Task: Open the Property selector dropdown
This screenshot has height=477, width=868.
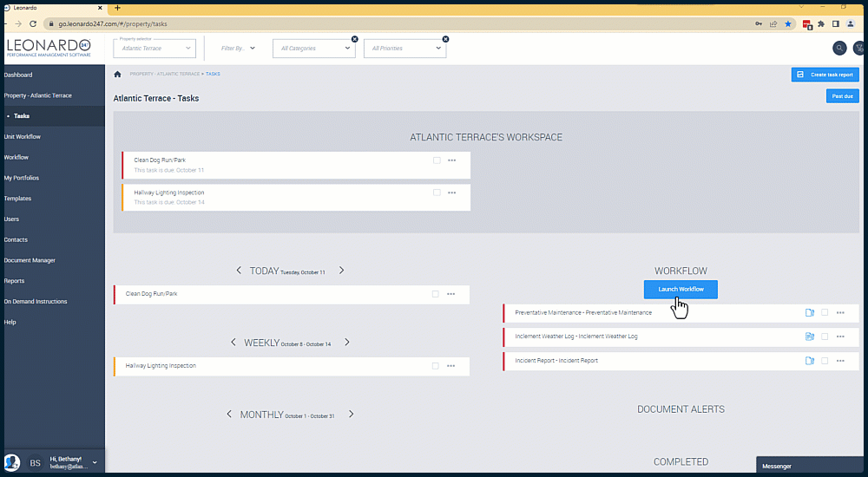Action: 155,49
